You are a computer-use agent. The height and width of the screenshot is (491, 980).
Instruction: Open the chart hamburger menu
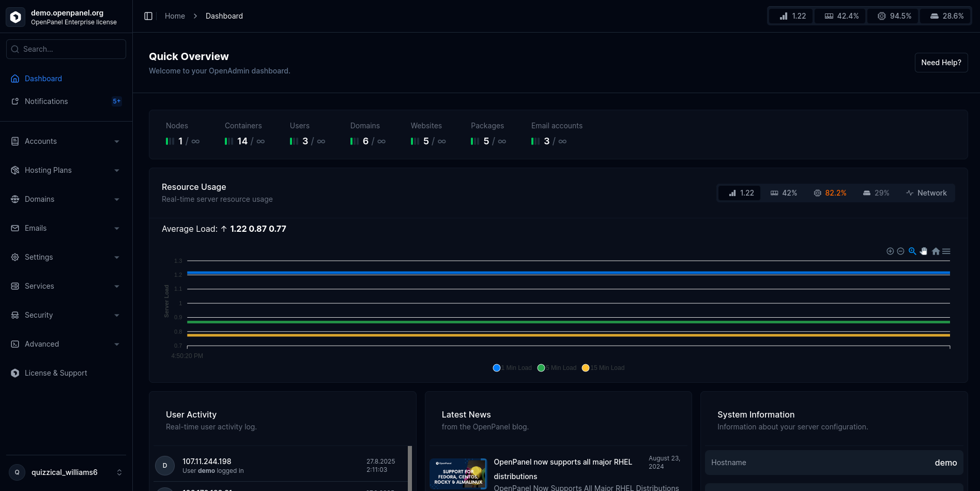946,251
